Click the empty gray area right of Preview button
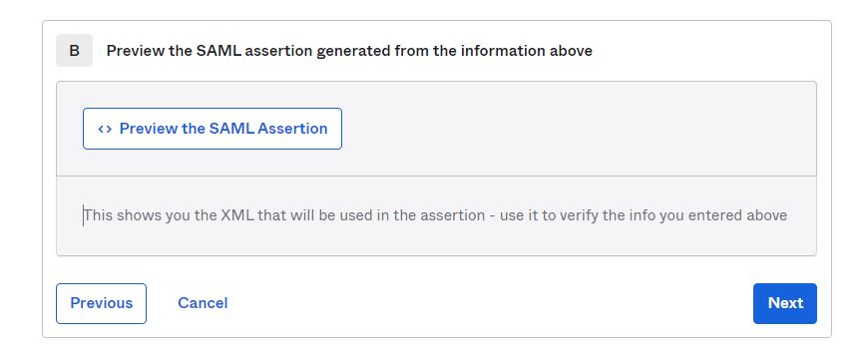The height and width of the screenshot is (359, 868). point(579,129)
